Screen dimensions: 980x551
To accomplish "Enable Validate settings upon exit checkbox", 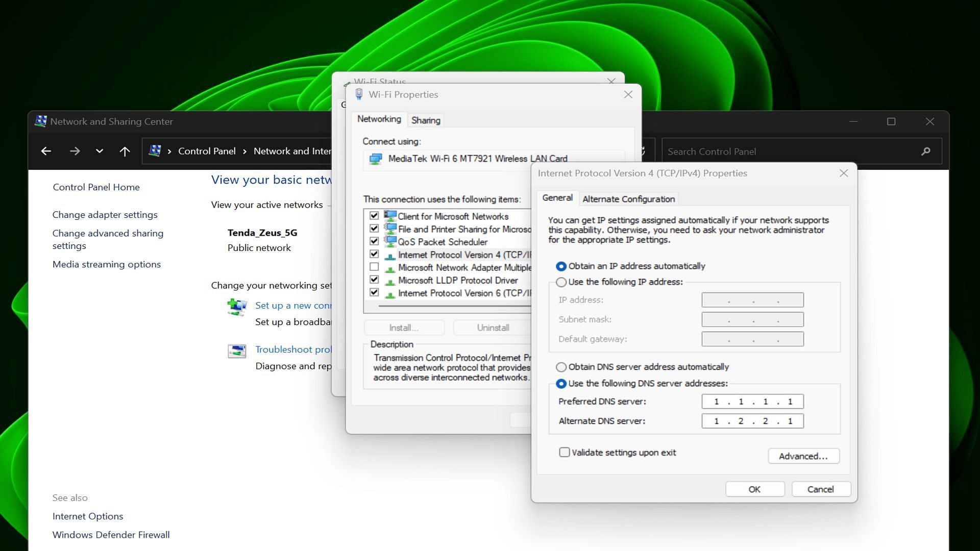I will tap(563, 452).
